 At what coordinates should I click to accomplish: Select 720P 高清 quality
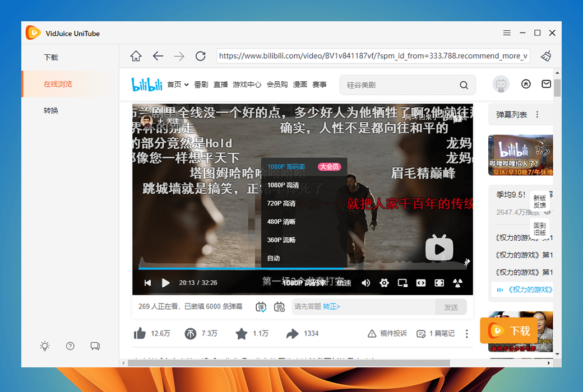point(304,203)
